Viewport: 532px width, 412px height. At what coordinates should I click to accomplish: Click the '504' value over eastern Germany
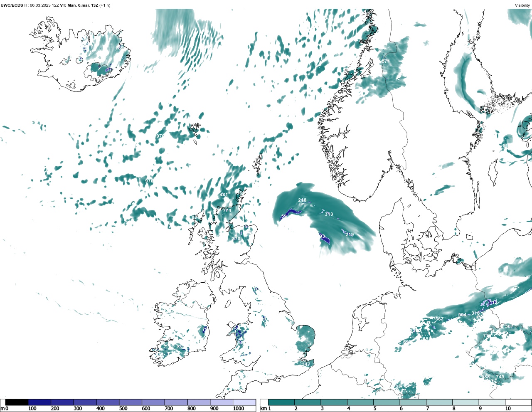(x=462, y=315)
